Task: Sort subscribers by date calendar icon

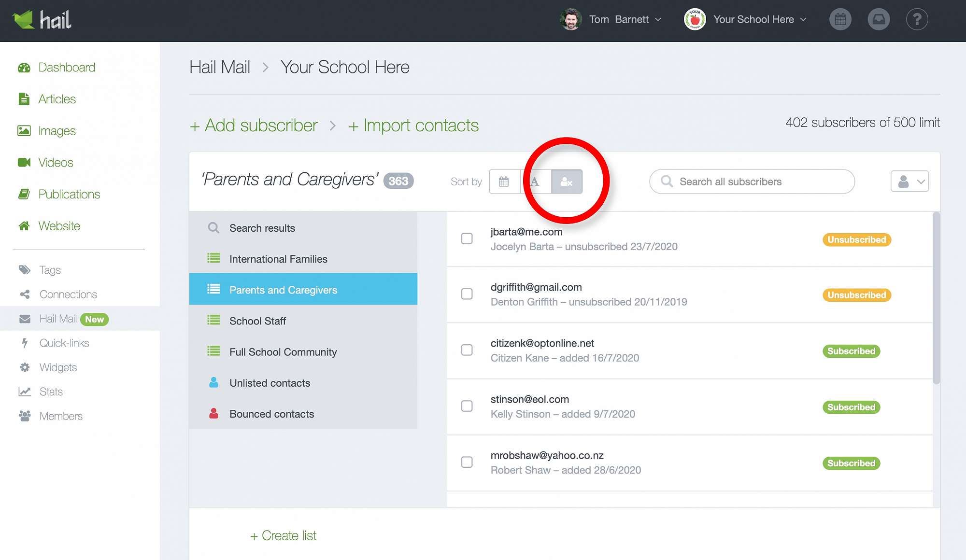Action: pyautogui.click(x=504, y=182)
